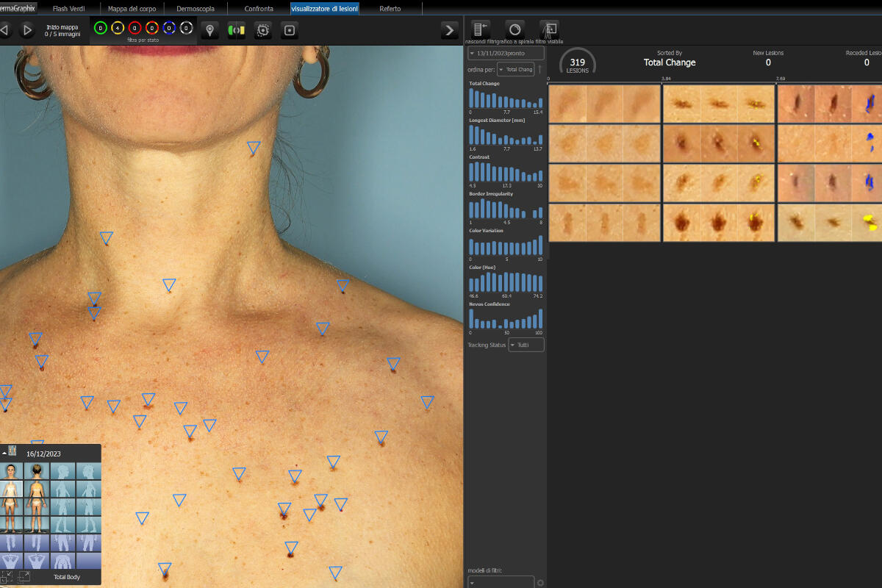This screenshot has width=882, height=588.
Task: Go to the previous map image arrow
Action: click(x=4, y=30)
